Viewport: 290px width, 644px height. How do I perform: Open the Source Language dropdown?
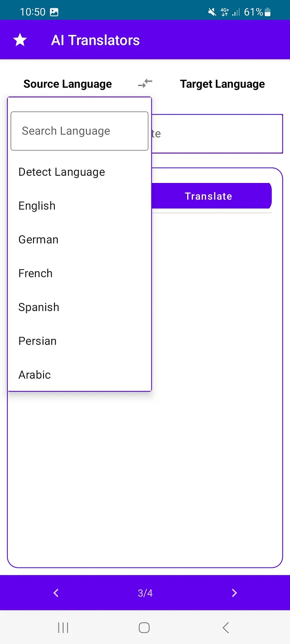[68, 84]
